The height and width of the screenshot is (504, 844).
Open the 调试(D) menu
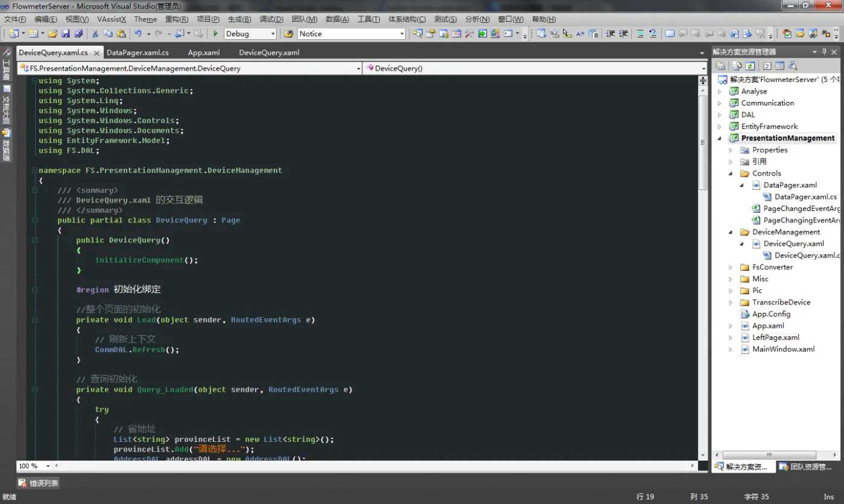click(x=271, y=19)
